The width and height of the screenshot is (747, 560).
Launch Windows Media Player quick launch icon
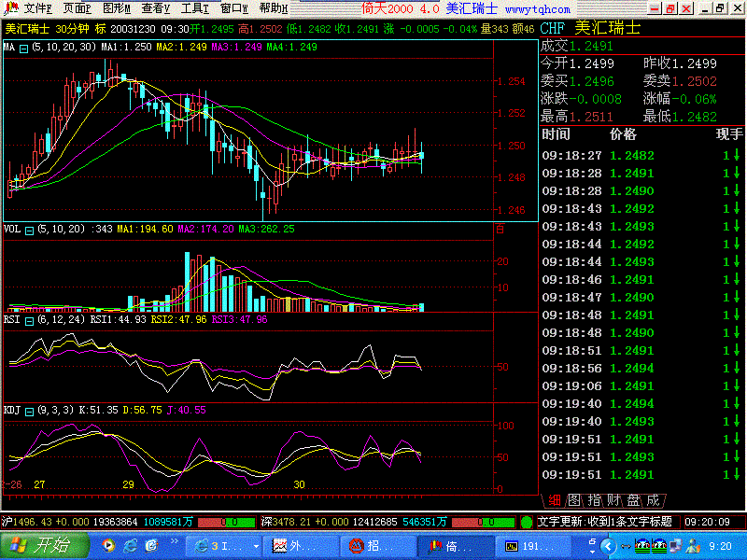tap(108, 546)
